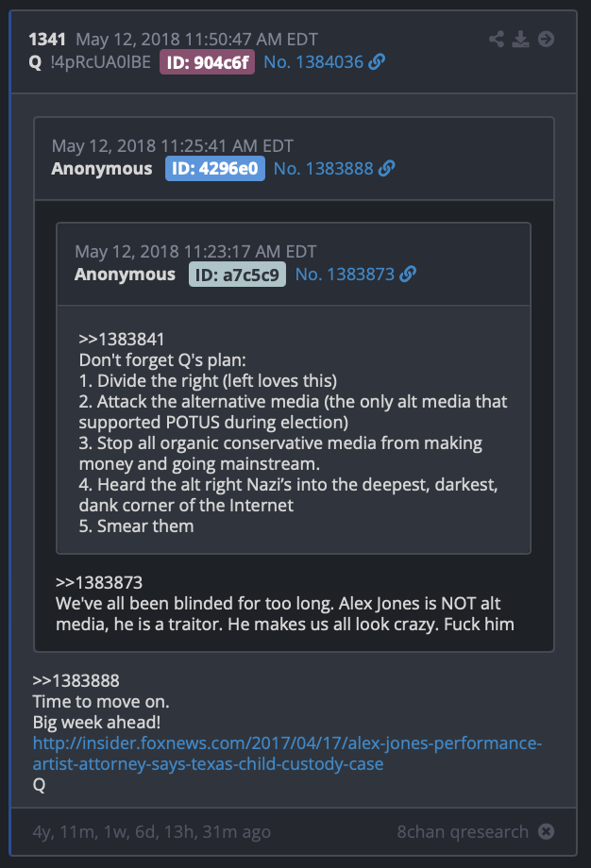Click the download icon in post header

pos(520,39)
